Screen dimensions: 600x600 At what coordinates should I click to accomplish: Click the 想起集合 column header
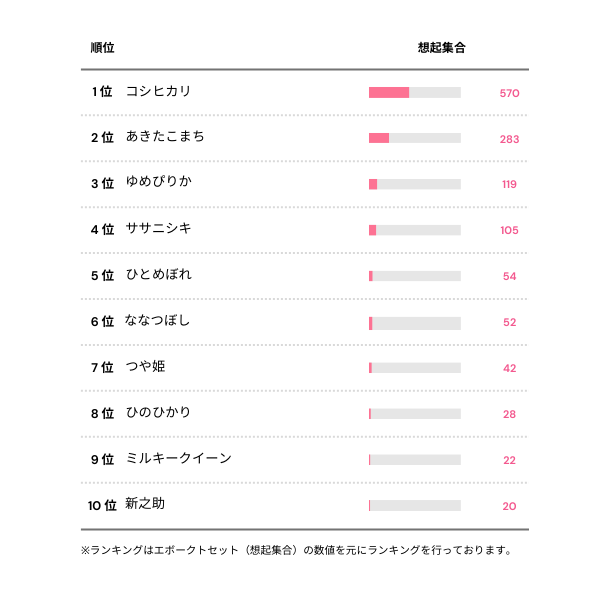pos(441,47)
